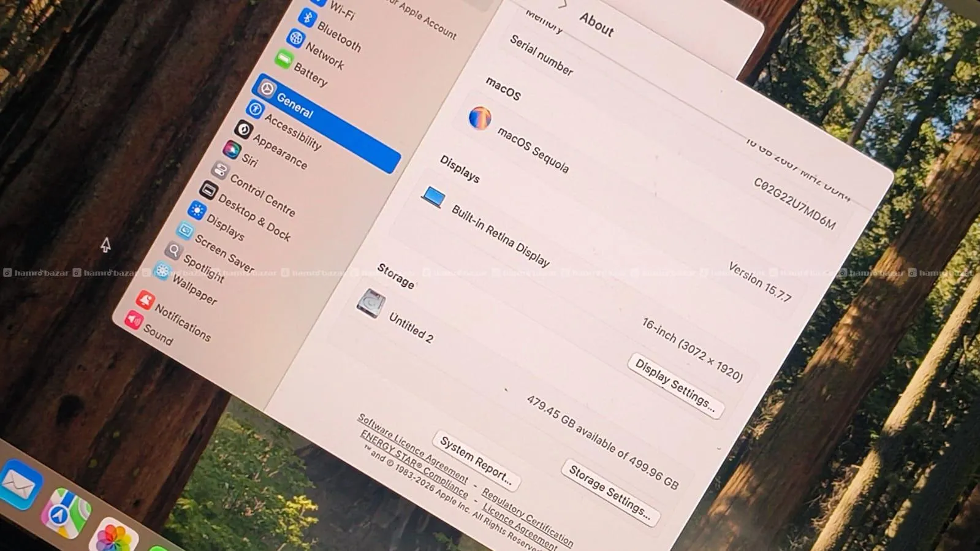Click the Appearance icon

243,129
